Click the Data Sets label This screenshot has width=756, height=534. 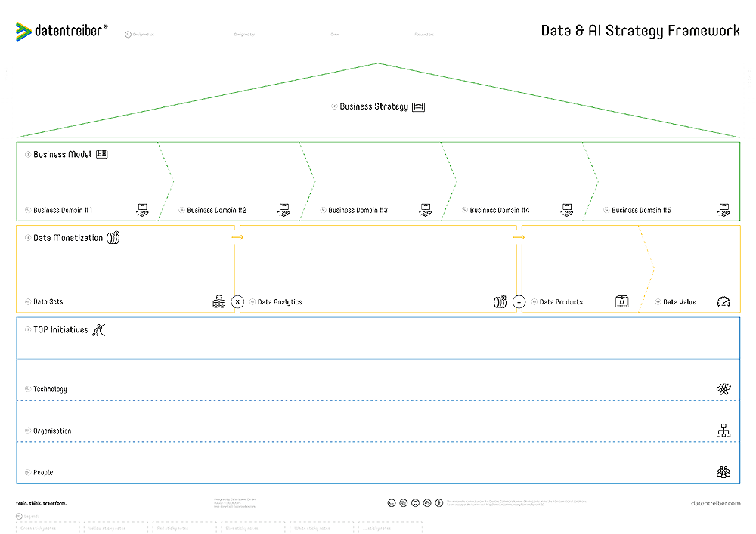48,302
